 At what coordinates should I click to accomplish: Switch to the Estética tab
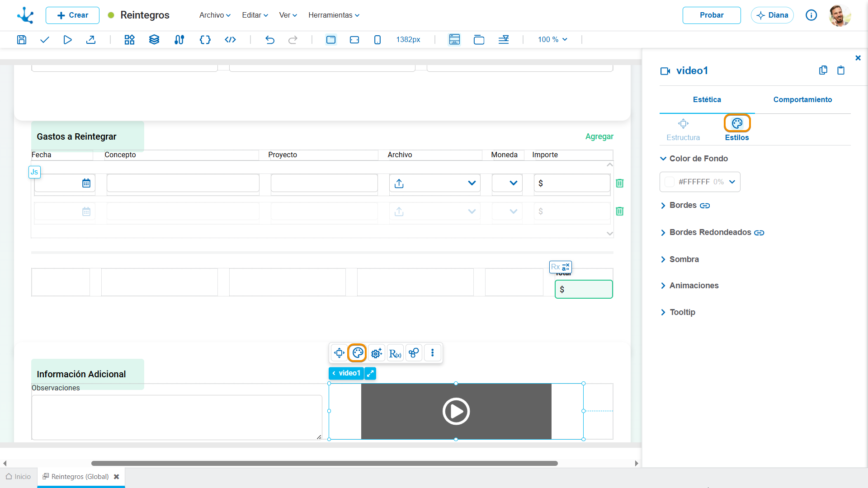[707, 100]
